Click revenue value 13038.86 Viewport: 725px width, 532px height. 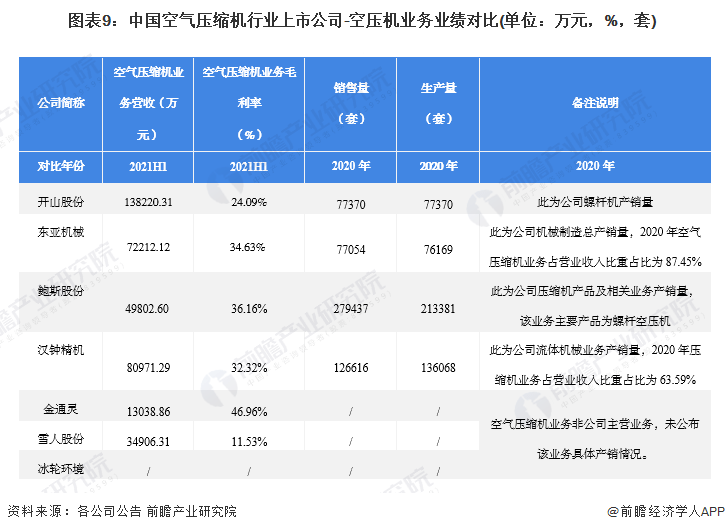pyautogui.click(x=148, y=412)
